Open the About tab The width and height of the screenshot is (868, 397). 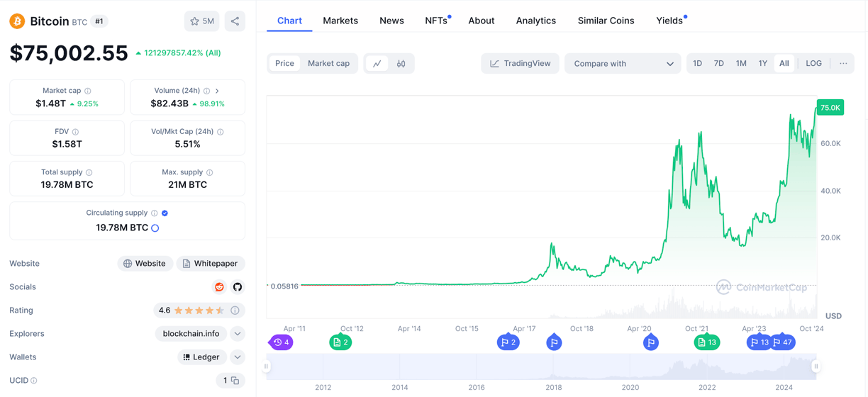point(482,21)
